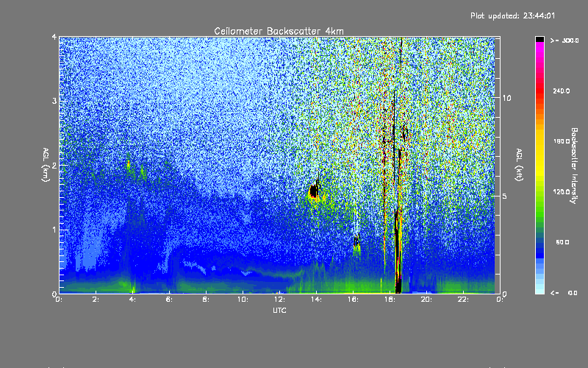Viewport: 588px width, 368px height.
Task: Pick the black swatch atop the colorbar
Action: tap(539, 39)
